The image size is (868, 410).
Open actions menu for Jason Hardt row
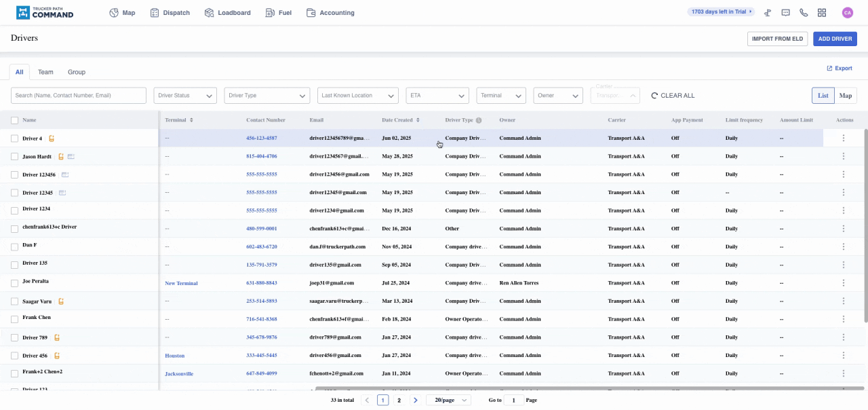point(844,156)
